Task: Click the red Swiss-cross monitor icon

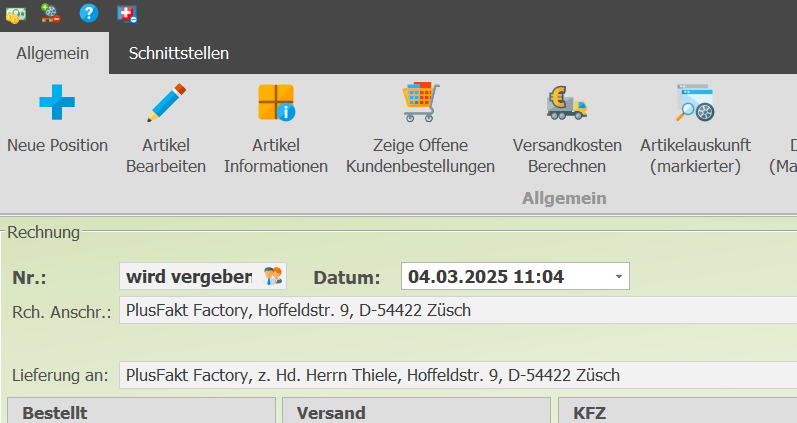Action: 127,14
